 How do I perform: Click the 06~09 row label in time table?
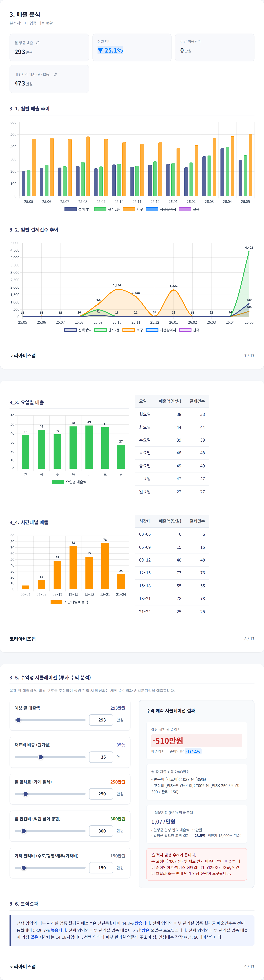tap(145, 547)
